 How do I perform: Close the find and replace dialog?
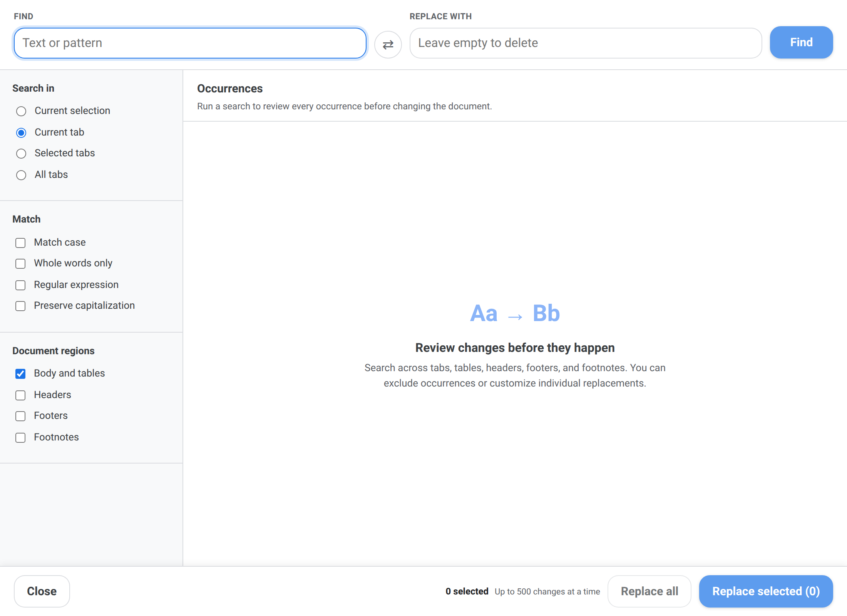click(42, 591)
